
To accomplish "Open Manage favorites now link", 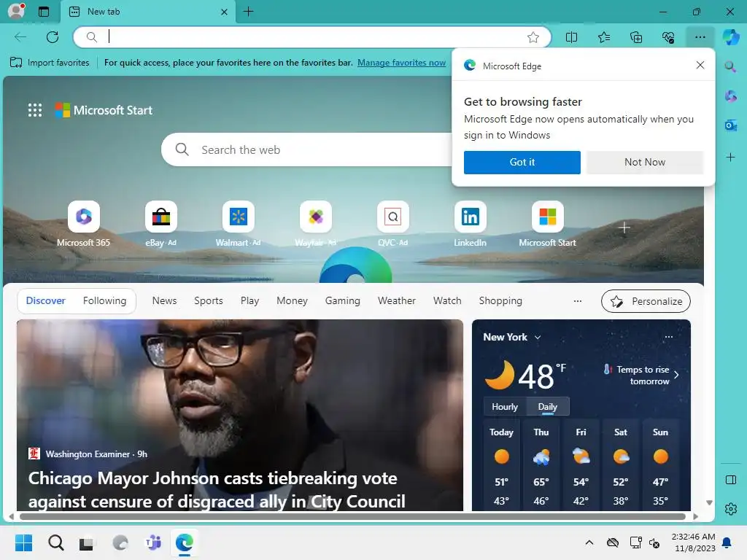I will point(401,63).
